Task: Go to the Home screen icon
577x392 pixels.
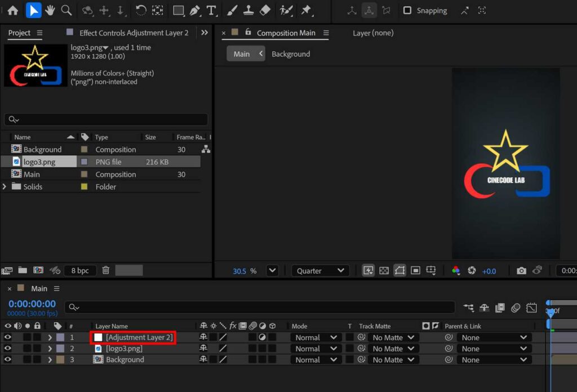Action: click(13, 10)
